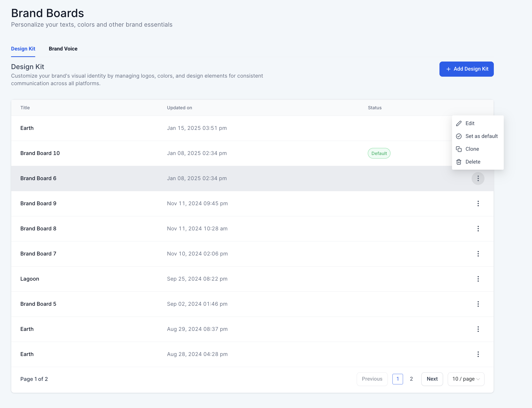Go to Next page
The width and height of the screenshot is (532, 408).
(x=432, y=379)
